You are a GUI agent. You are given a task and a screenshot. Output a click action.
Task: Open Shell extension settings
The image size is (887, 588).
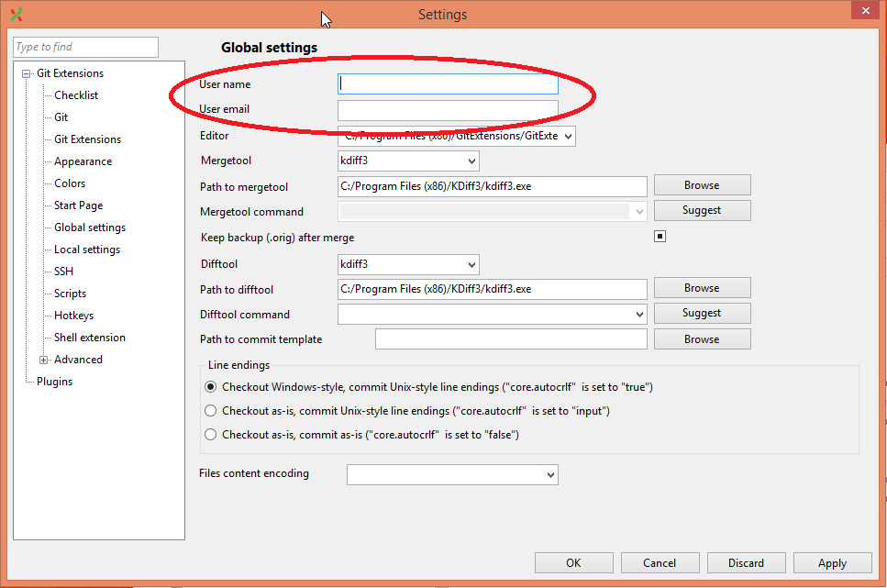tap(89, 338)
